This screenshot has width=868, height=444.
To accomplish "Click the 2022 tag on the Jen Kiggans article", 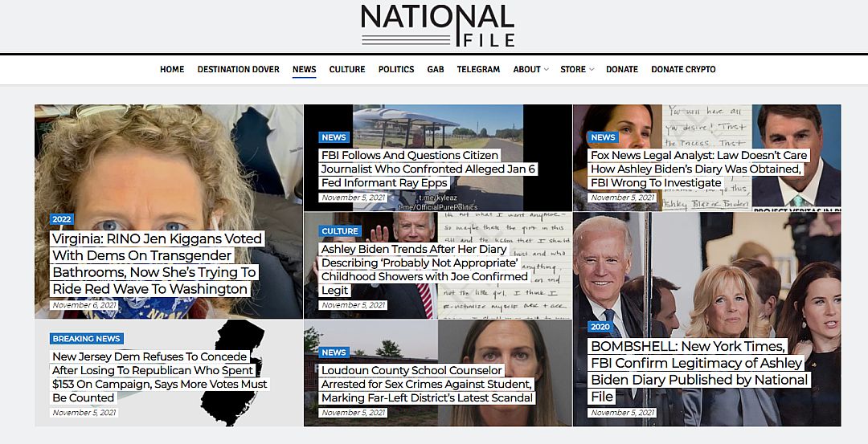I will (61, 219).
